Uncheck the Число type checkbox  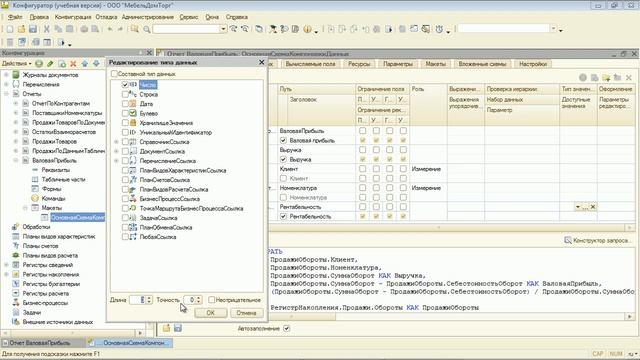pos(125,84)
